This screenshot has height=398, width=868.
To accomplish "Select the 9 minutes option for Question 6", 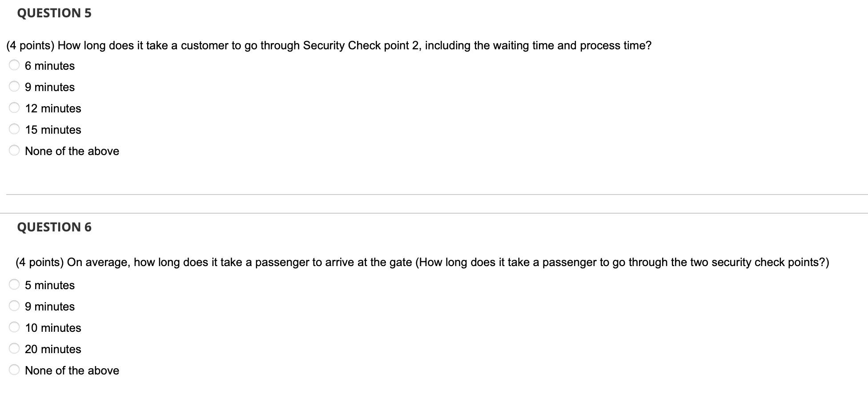I will tap(14, 306).
